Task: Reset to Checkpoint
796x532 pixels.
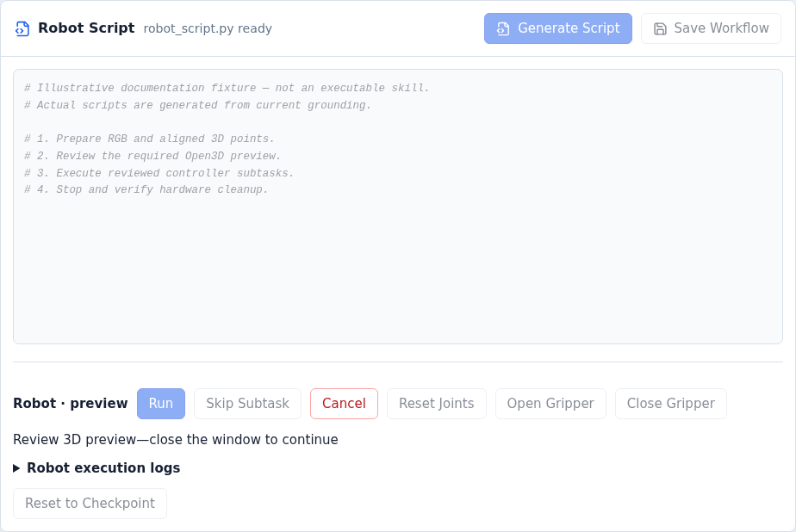Action: (90, 504)
